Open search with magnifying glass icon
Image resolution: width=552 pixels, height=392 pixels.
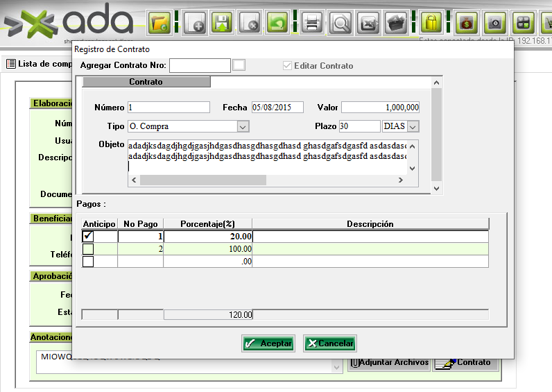(340, 23)
